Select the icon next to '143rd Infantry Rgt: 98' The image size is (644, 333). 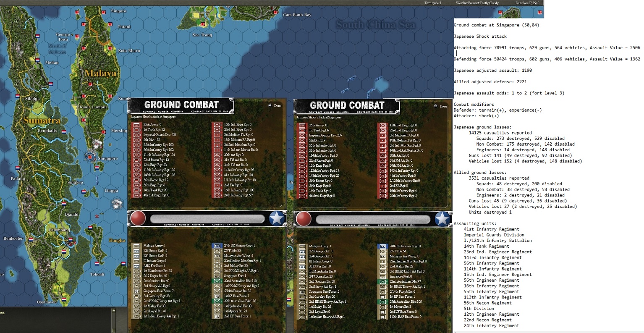click(x=217, y=170)
